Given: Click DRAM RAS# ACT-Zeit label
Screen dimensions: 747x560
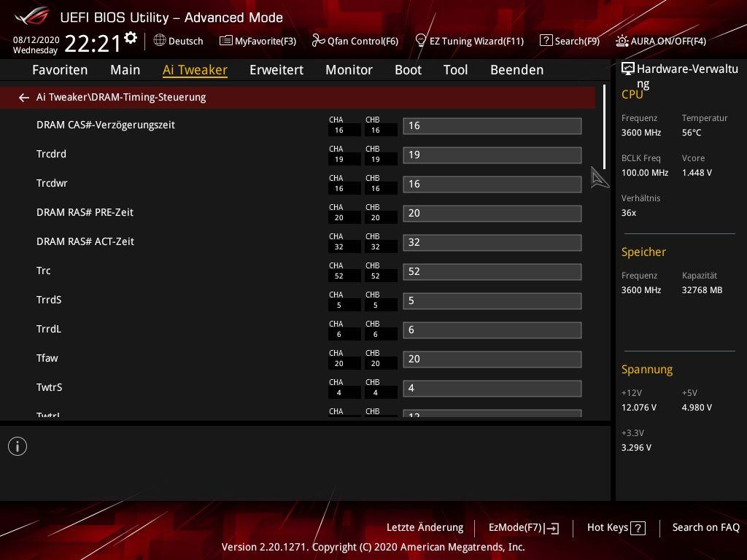Looking at the screenshot, I should (x=85, y=241).
